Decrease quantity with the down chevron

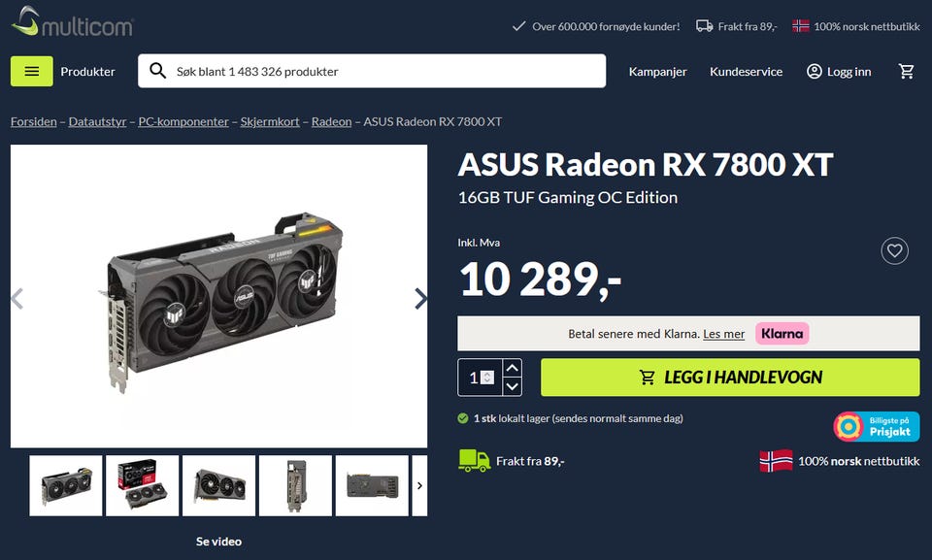513,387
